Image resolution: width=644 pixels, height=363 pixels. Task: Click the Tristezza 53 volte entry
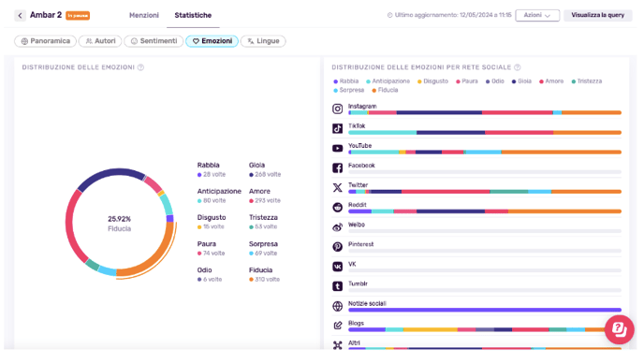[x=263, y=222]
